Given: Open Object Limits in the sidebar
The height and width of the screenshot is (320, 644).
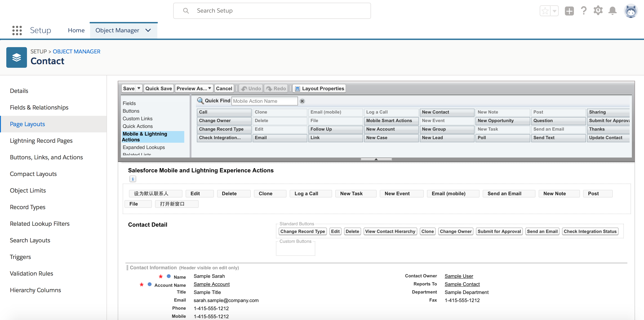Looking at the screenshot, I should (x=28, y=191).
